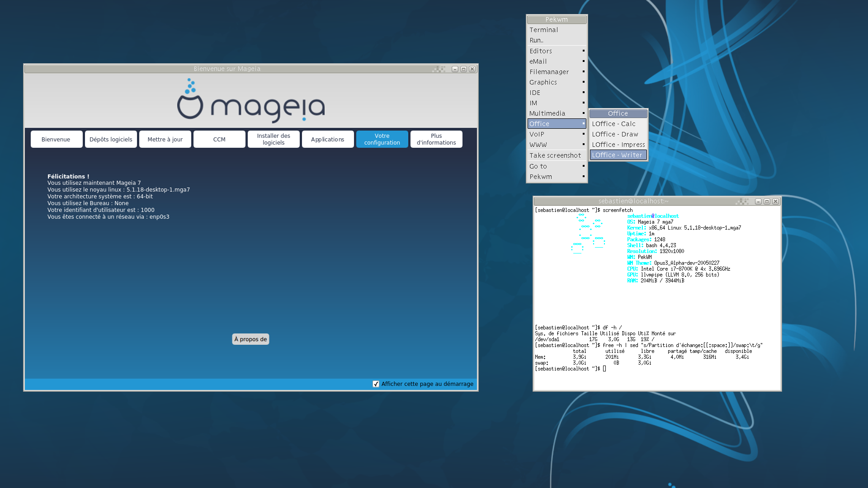Open Plus d'informations tab
This screenshot has width=868, height=488.
pyautogui.click(x=436, y=139)
